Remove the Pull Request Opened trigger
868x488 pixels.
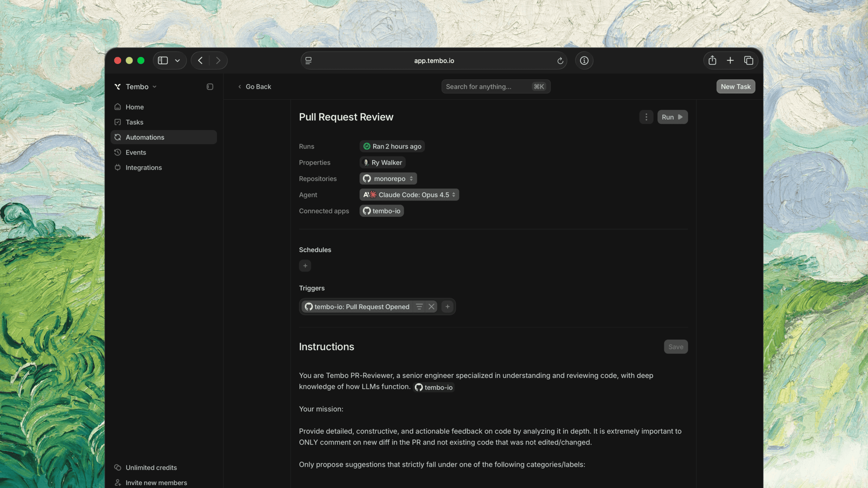point(431,307)
